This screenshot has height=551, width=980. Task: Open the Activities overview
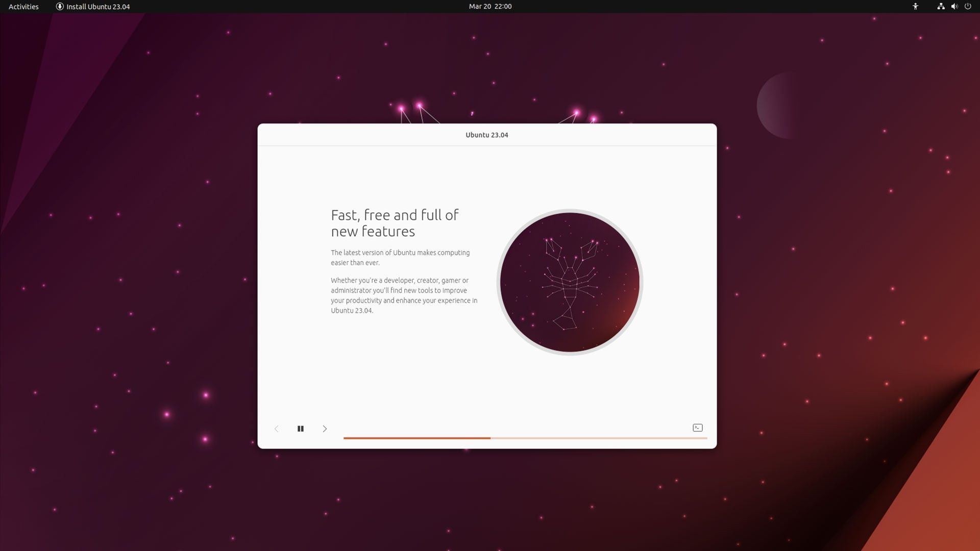(22, 7)
